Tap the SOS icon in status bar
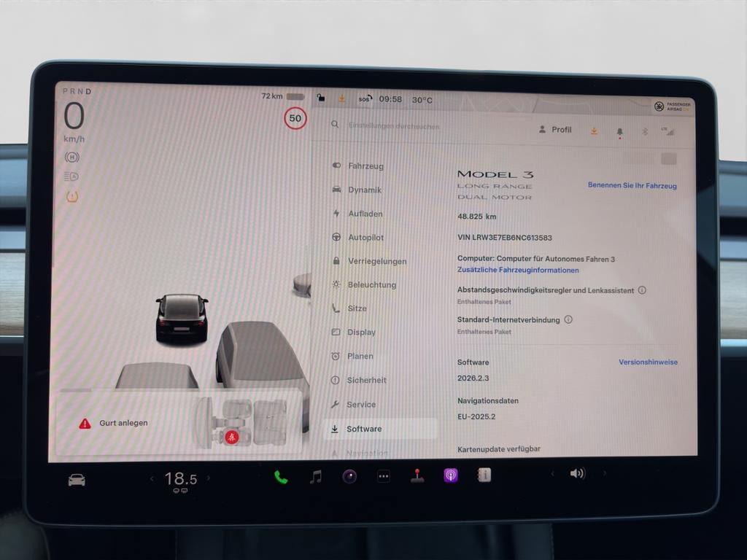 365,99
